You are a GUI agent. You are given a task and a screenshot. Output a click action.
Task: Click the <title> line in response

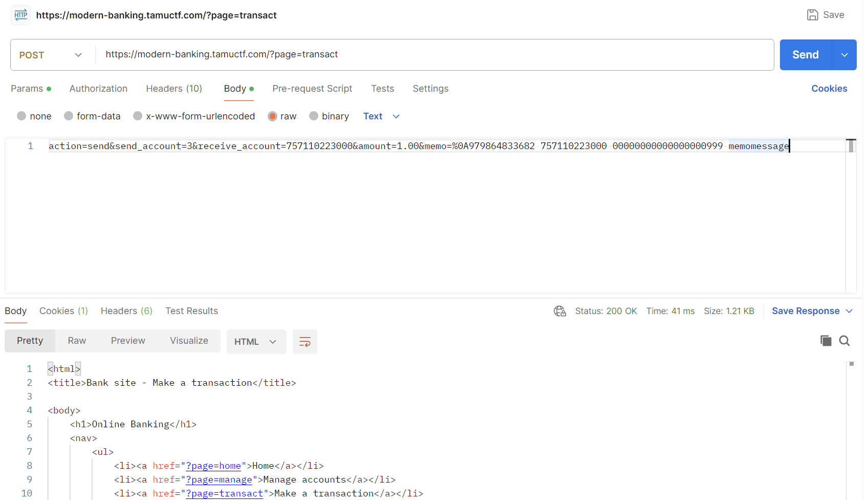tap(172, 383)
